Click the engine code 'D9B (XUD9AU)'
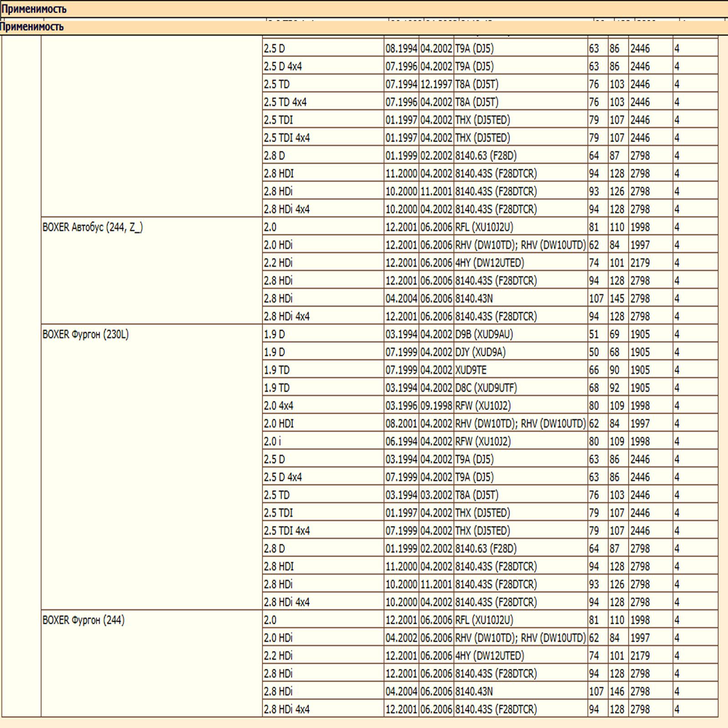728x728 pixels. pyautogui.click(x=484, y=334)
